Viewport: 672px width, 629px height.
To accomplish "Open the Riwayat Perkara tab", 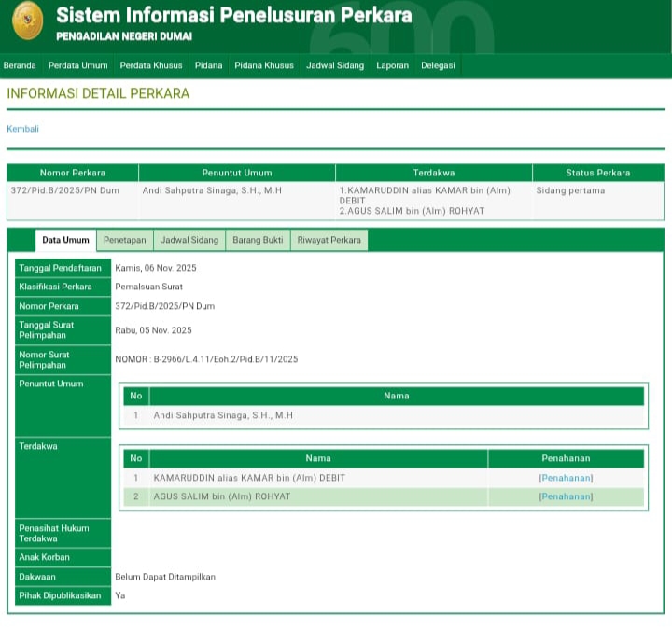I will pos(329,240).
